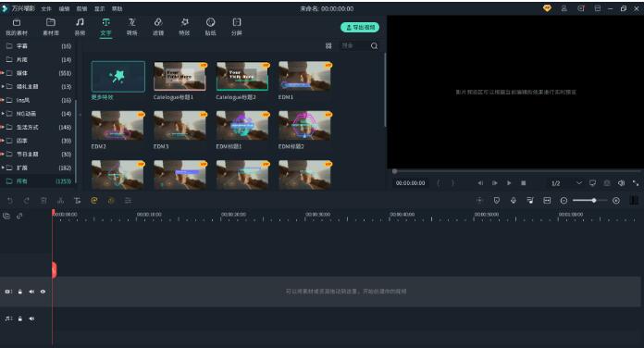This screenshot has width=644, height=348.
Task: Stop the preview playback
Action: (524, 183)
